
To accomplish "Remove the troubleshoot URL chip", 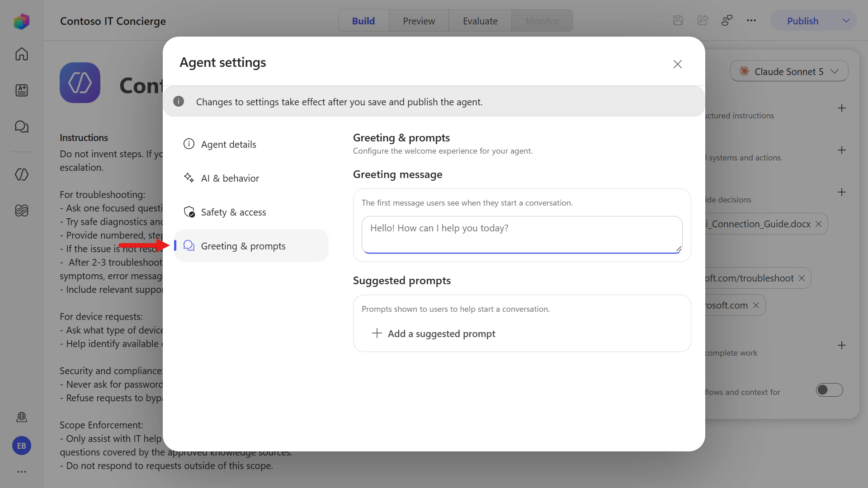I will tap(802, 278).
